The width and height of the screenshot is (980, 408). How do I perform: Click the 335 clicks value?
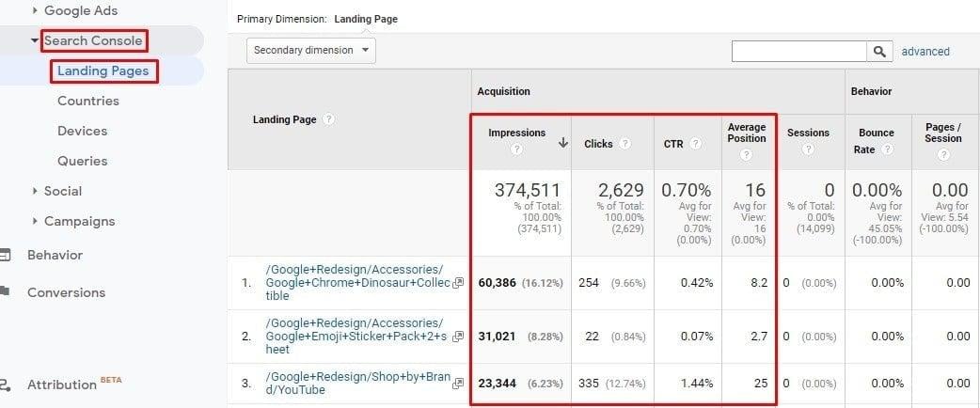point(589,383)
